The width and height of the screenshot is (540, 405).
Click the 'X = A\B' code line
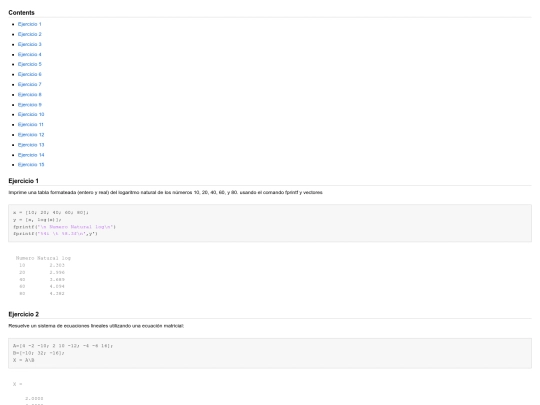[24, 360]
